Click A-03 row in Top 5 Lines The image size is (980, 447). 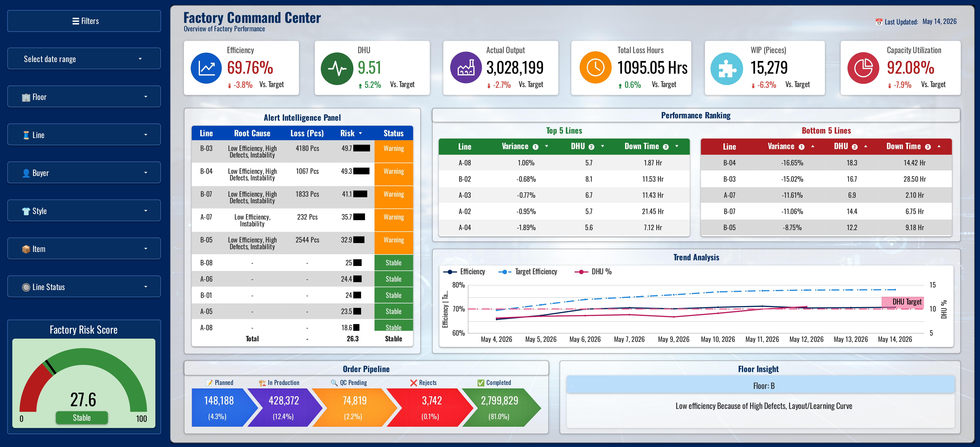point(564,195)
